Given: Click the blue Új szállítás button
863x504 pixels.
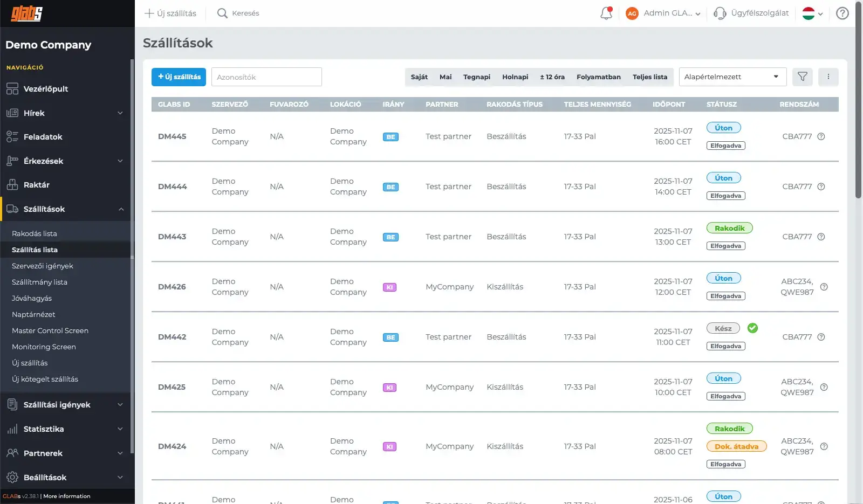Looking at the screenshot, I should pos(179,77).
